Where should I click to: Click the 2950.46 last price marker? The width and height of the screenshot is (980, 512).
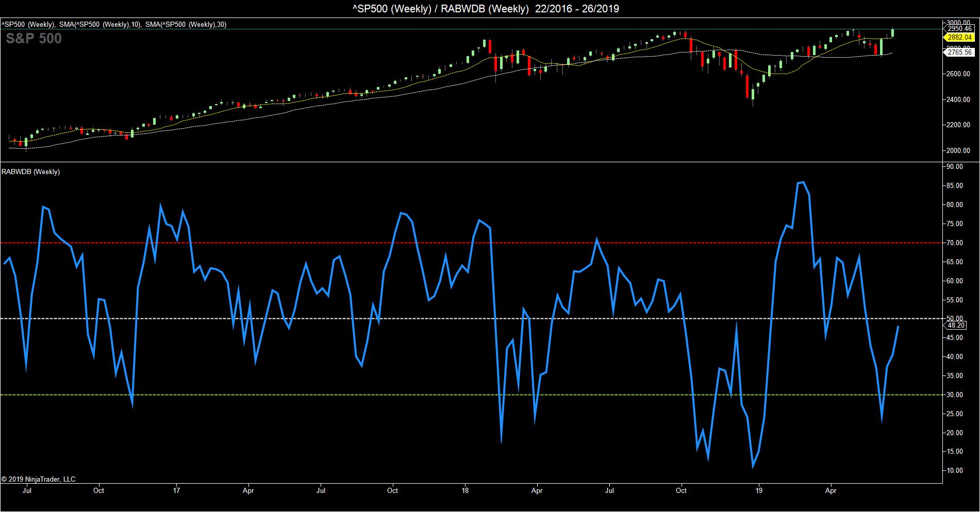[959, 29]
